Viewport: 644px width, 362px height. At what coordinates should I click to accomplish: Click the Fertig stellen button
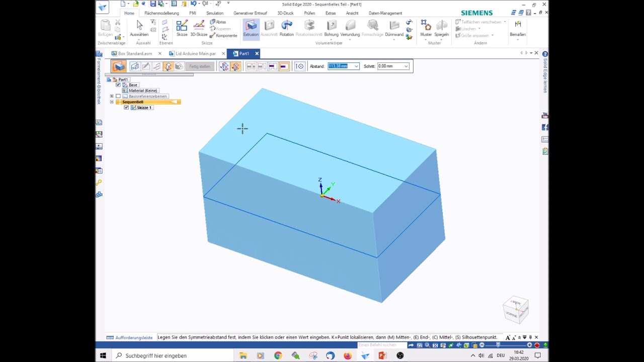click(200, 66)
